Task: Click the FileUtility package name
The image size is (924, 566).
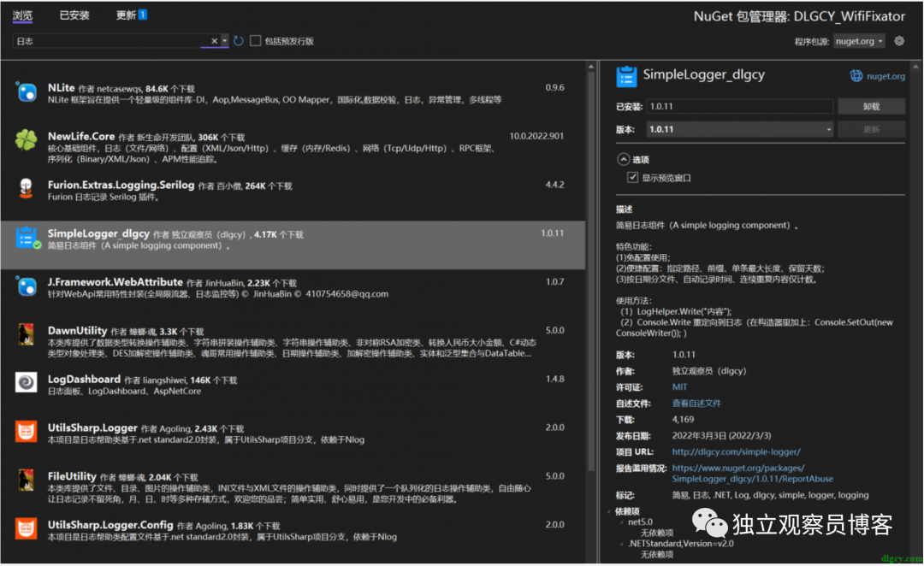Action: tap(72, 476)
